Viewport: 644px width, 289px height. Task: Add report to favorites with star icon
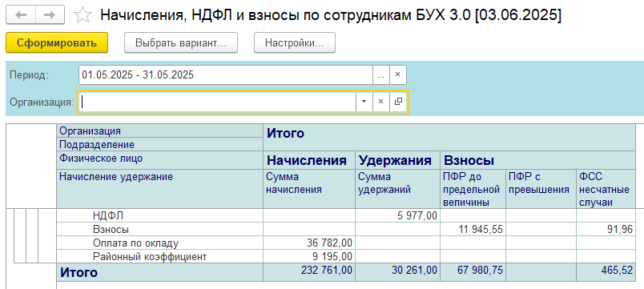83,15
